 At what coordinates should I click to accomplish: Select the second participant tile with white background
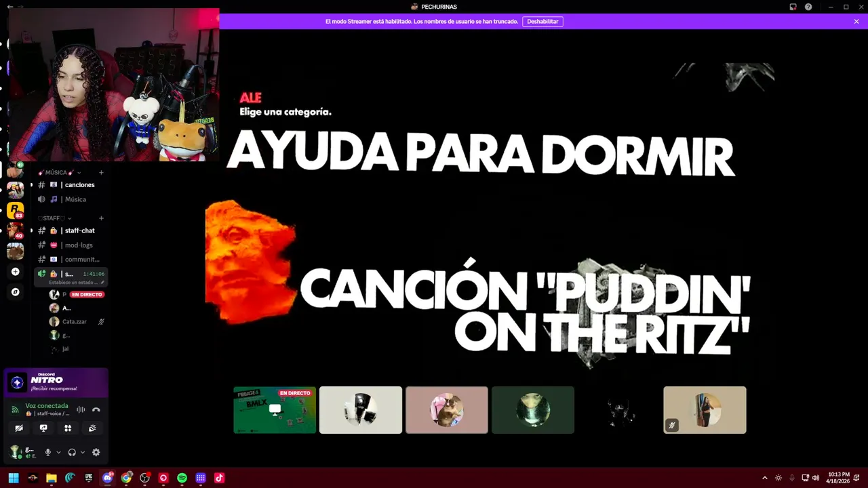[x=361, y=410]
